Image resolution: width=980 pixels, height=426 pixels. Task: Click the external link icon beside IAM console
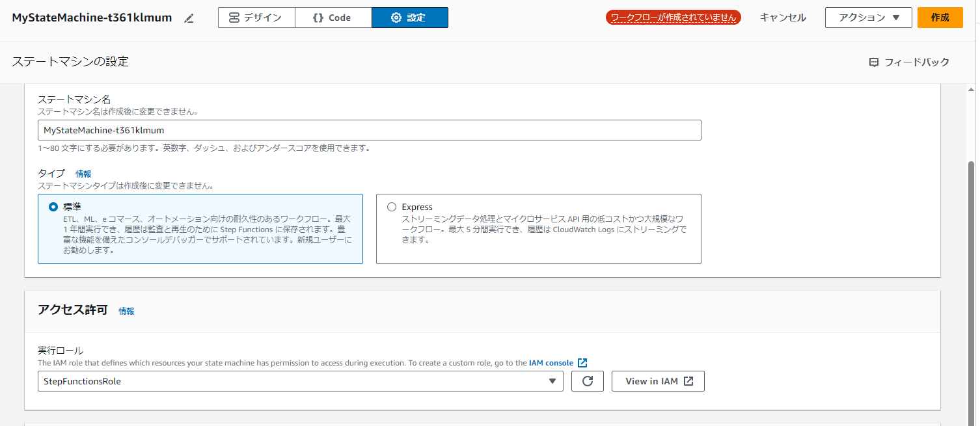coord(582,363)
